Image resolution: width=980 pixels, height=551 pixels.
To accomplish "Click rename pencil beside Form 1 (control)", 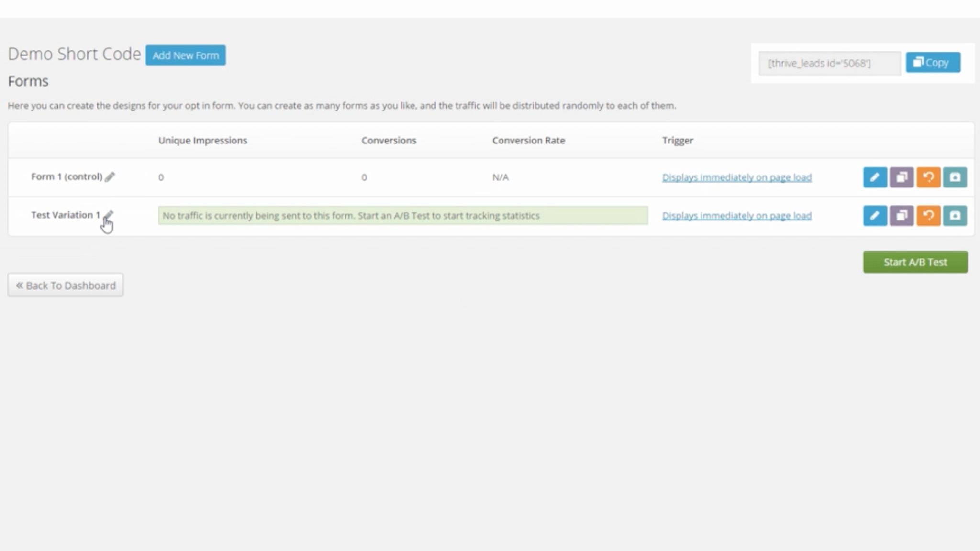I will pyautogui.click(x=110, y=177).
